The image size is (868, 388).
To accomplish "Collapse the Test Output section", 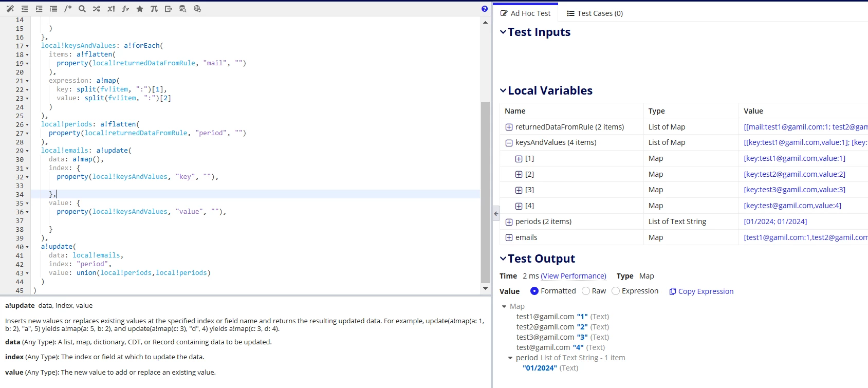I will click(x=503, y=258).
